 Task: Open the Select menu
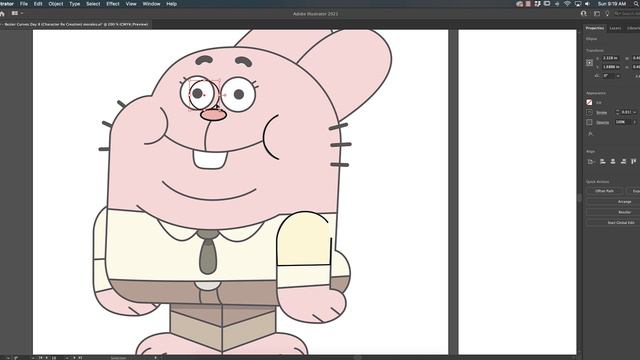click(93, 4)
